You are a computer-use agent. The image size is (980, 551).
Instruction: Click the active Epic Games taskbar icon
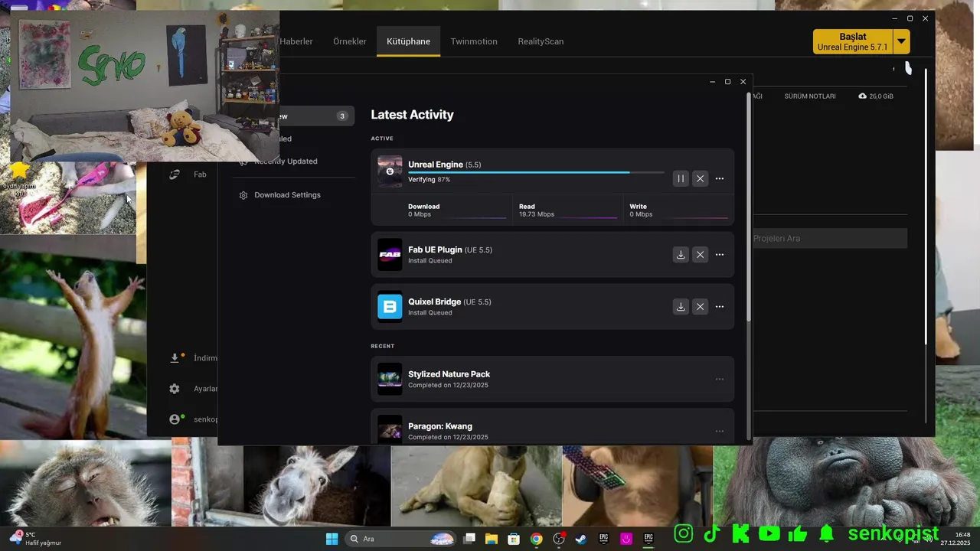pyautogui.click(x=648, y=539)
